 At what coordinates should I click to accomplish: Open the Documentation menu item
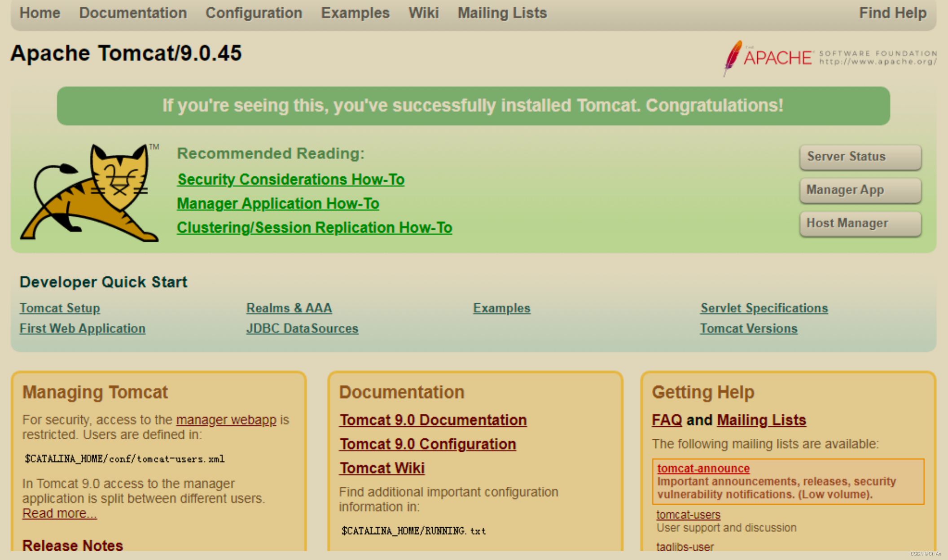tap(133, 13)
